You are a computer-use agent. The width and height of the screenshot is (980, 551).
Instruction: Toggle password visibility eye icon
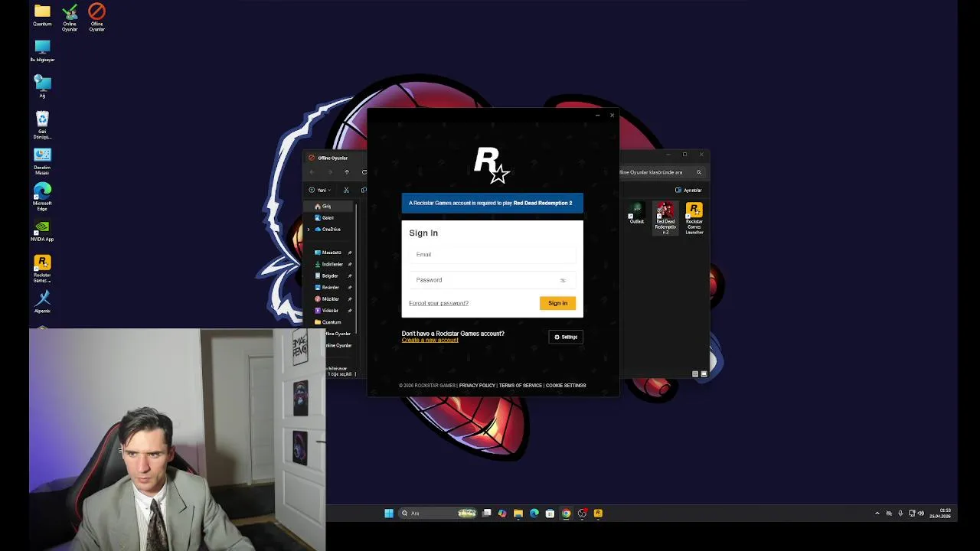[563, 280]
